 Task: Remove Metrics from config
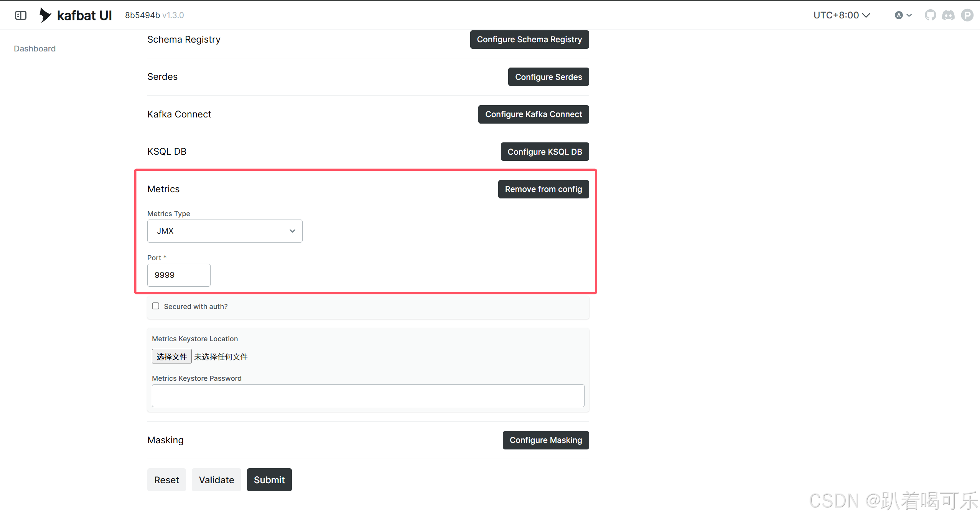[544, 189]
